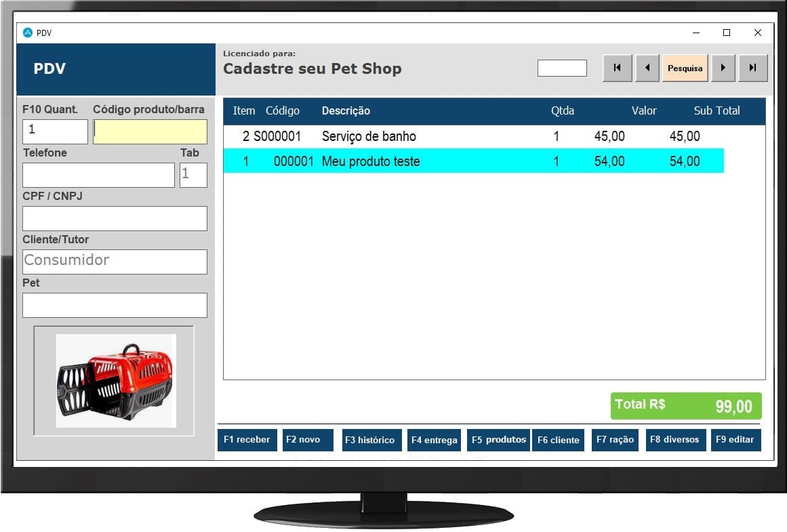Open F8 diversos
Viewport: 787px width, 532px height.
click(x=674, y=440)
